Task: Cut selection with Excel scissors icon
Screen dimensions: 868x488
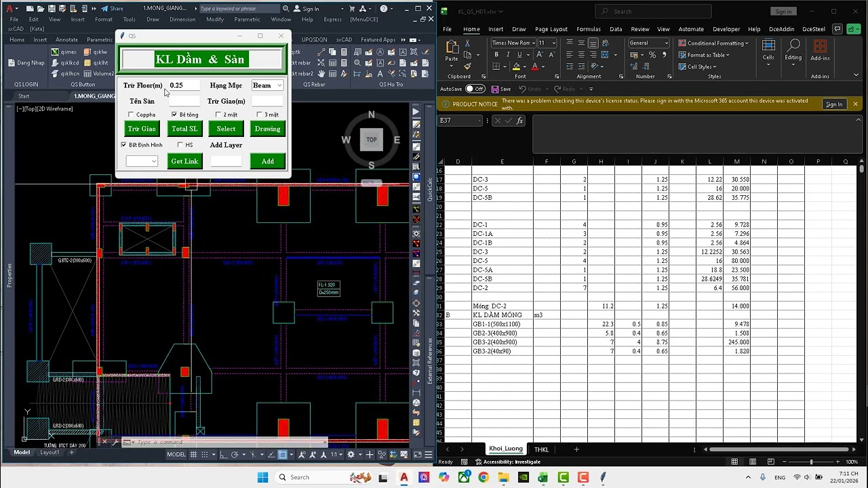Action: coord(468,43)
